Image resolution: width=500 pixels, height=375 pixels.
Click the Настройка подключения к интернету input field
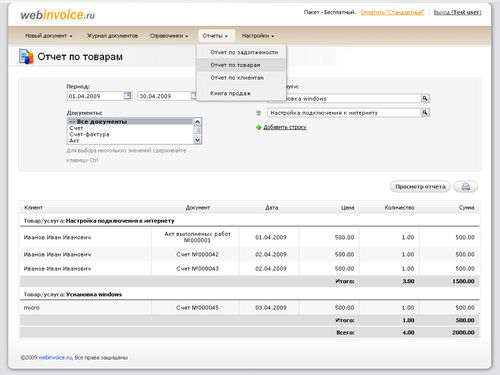click(344, 113)
